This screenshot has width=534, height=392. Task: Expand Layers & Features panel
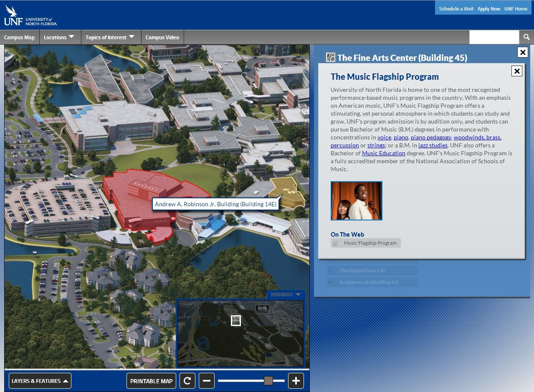coord(40,381)
